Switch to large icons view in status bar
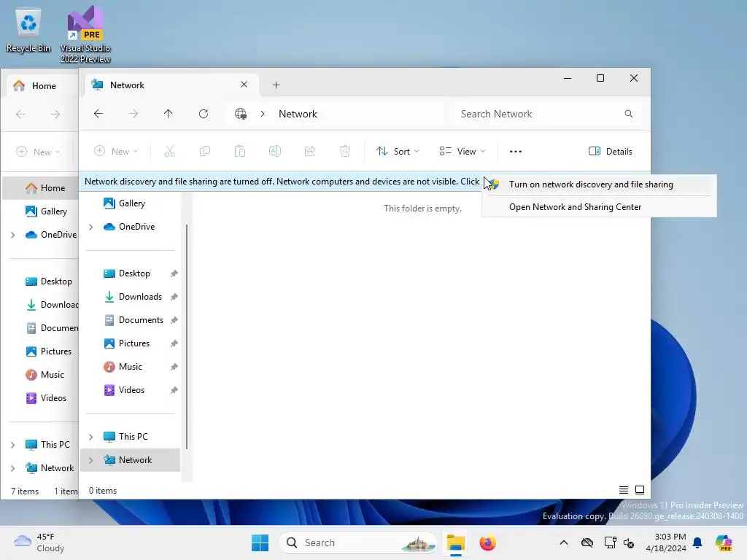This screenshot has width=747, height=560. coord(640,490)
